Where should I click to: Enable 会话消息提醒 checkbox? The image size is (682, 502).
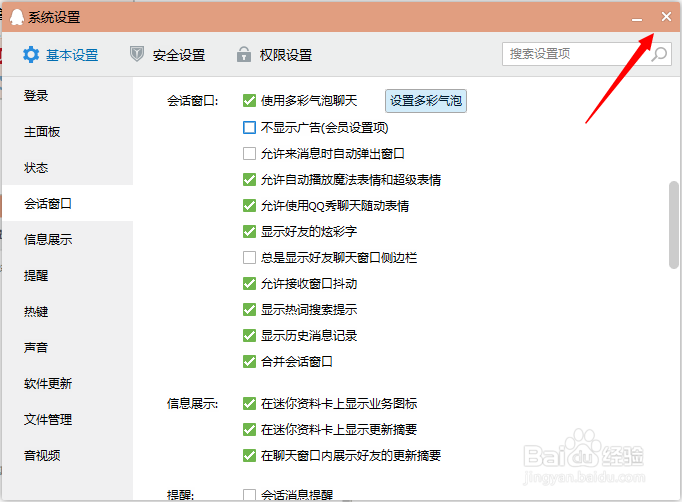249,495
